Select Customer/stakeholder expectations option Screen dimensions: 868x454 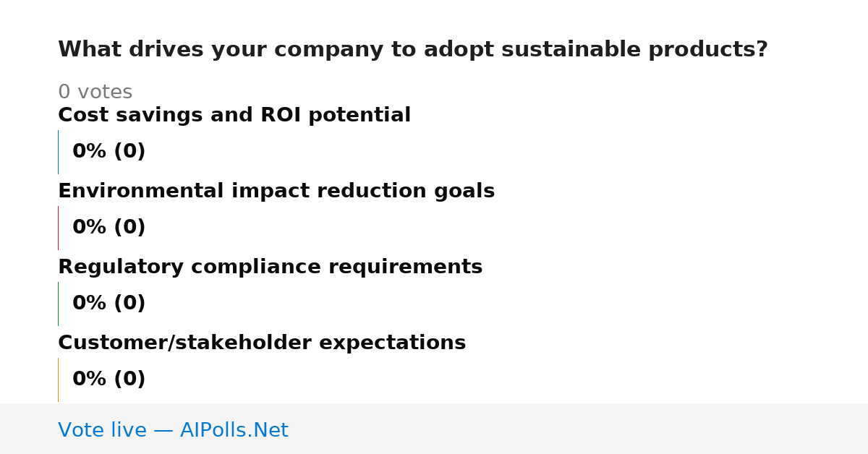pyautogui.click(x=262, y=343)
